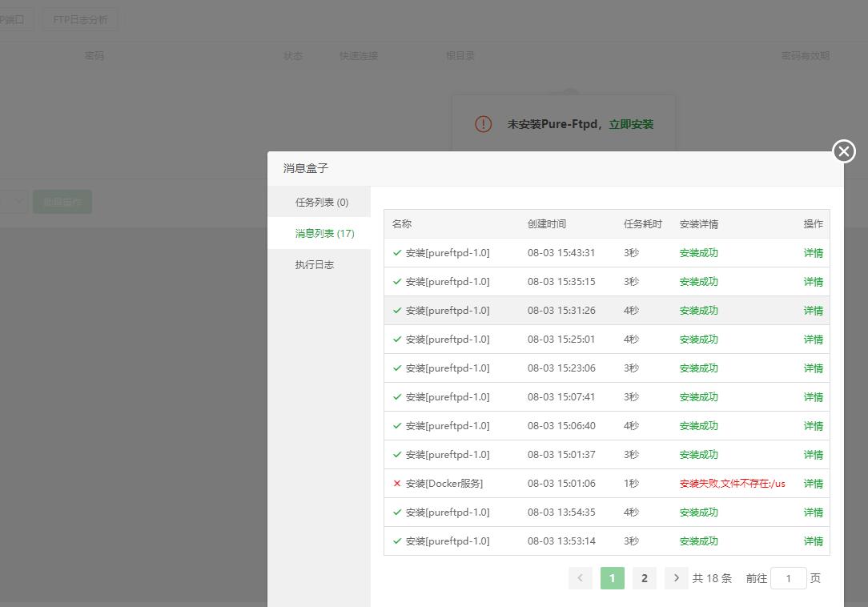Click the 安装失败,文件不存在 error text
The image size is (868, 607).
point(733,484)
